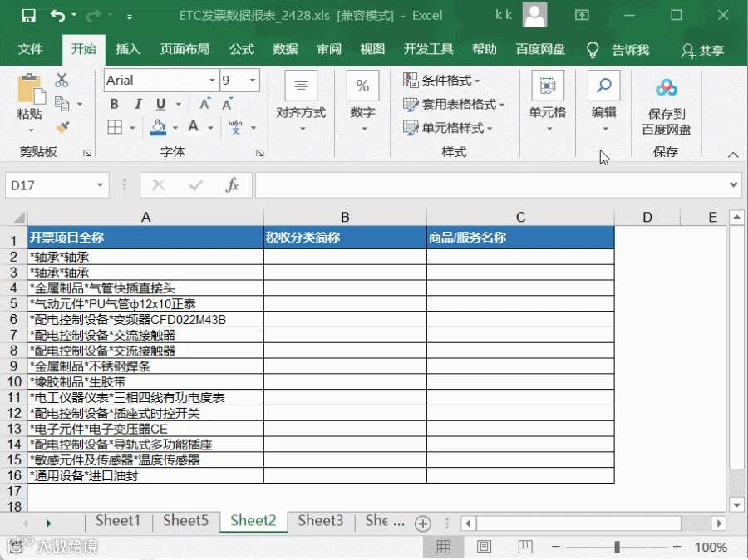Click the 共享 share button
Screen dimensions: 748x560
tap(702, 50)
